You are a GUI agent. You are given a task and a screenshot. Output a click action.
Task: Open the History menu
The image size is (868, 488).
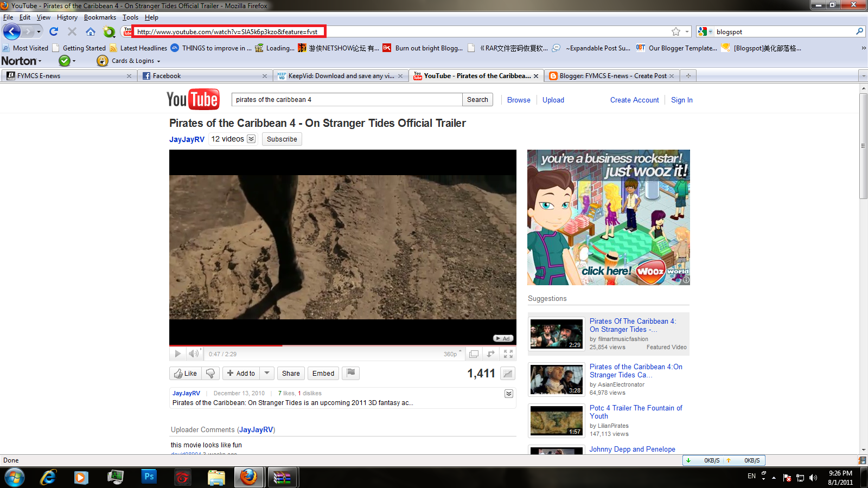click(x=67, y=17)
